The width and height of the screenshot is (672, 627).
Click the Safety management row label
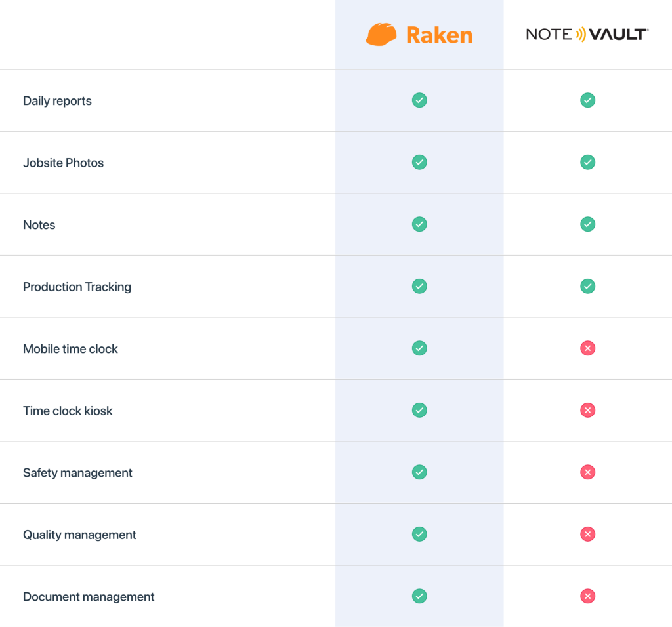(x=77, y=473)
